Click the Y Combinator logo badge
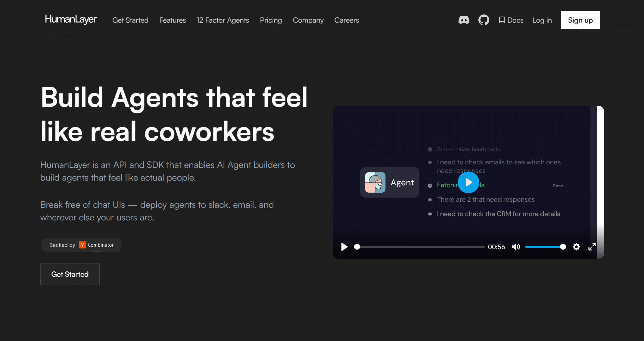This screenshot has width=644, height=341. coord(82,245)
